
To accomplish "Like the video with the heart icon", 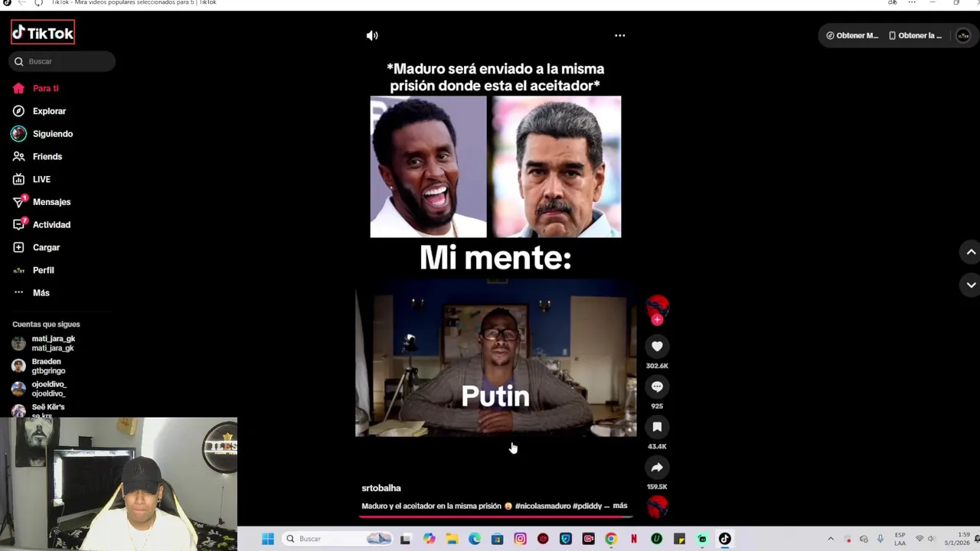I will coord(657,346).
